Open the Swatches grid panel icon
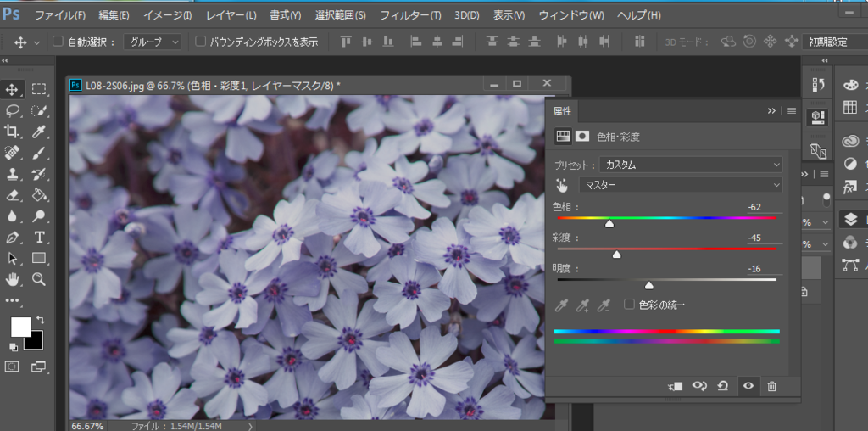868x431 pixels. click(850, 107)
